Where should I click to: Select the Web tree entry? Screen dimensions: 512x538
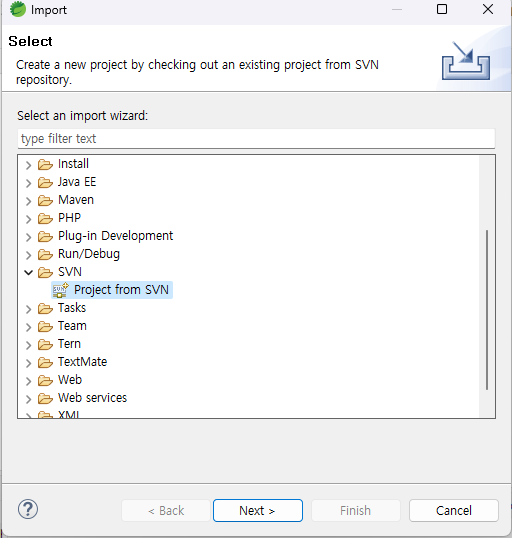[70, 380]
